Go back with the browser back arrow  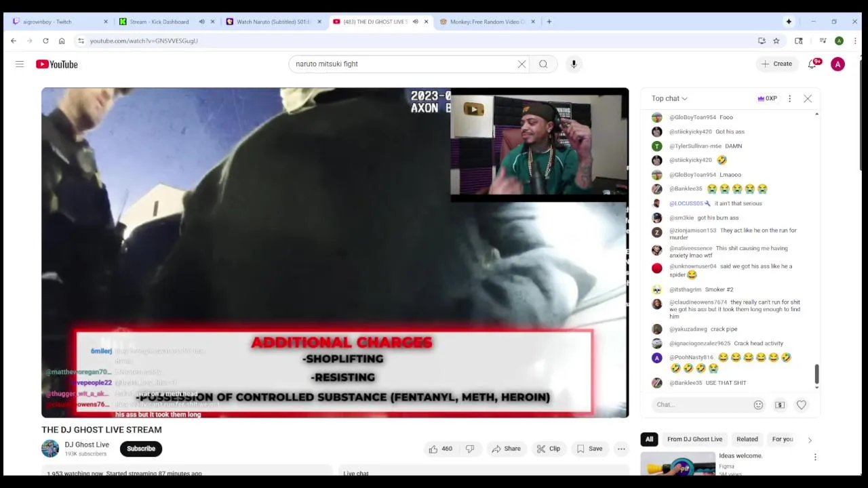tap(14, 41)
